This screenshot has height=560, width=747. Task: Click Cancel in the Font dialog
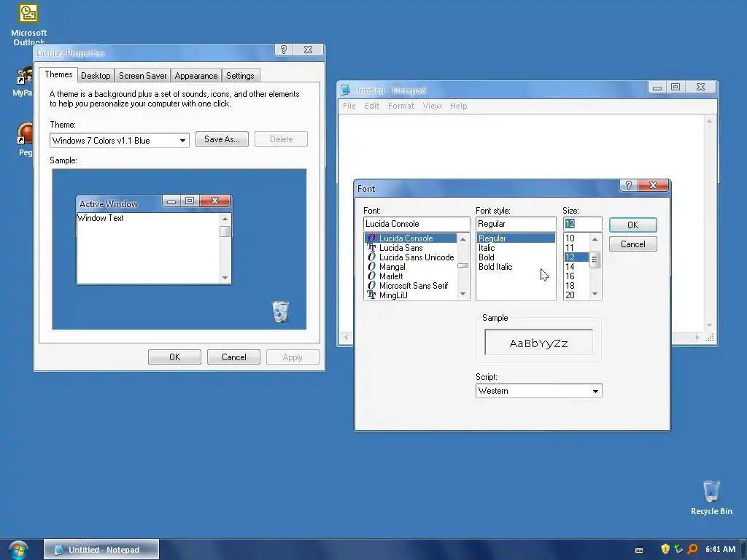[x=632, y=244]
